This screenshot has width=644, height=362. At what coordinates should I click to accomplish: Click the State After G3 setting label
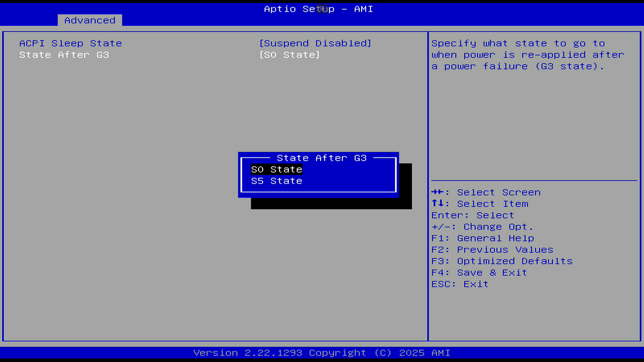coord(64,55)
